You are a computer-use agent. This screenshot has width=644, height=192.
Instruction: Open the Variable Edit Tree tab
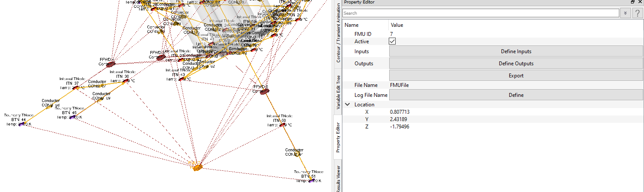(338, 92)
